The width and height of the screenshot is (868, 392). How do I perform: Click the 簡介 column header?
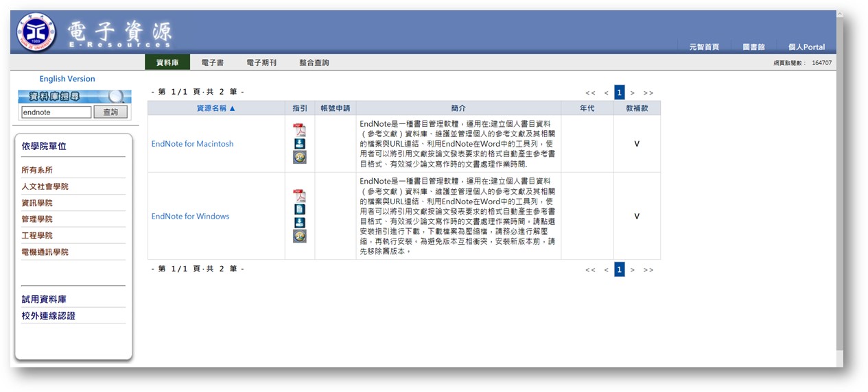click(x=458, y=108)
